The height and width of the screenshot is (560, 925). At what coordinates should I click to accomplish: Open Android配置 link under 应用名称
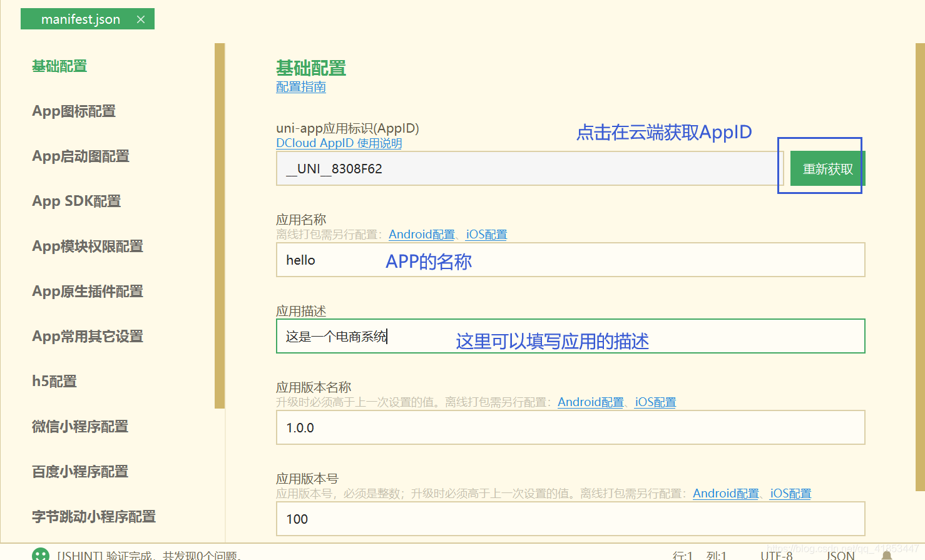click(422, 235)
